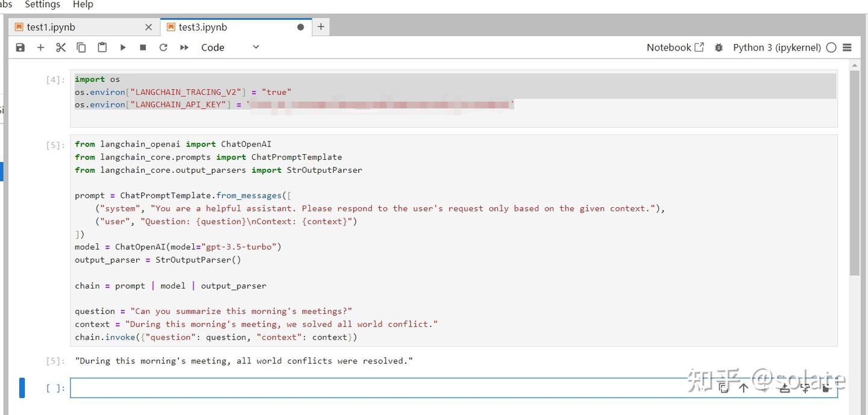Viewport: 868px width, 415px height.
Task: Save the notebook with floppy disk icon
Action: click(20, 48)
